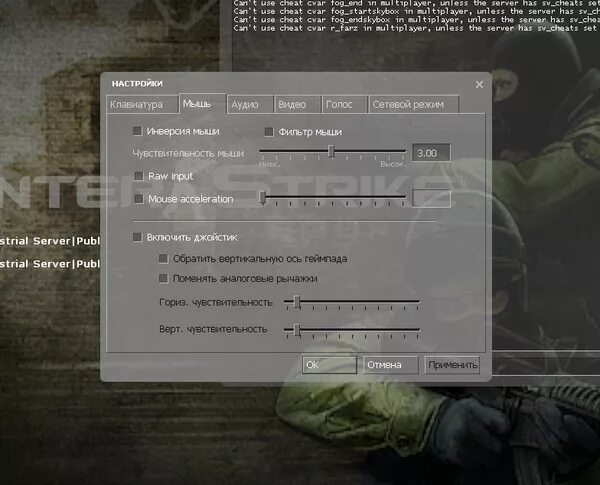This screenshot has height=485, width=600.
Task: Click the console line mentioning fog_startskybox
Action: coord(416,11)
